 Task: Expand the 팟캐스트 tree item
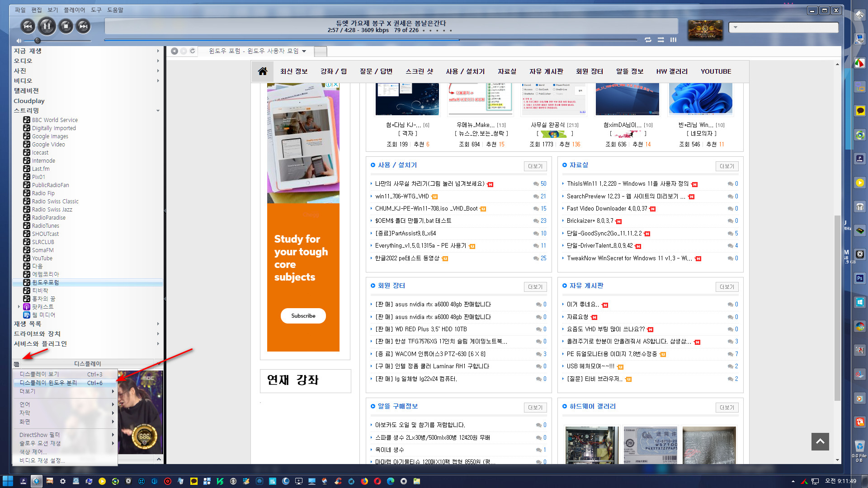click(19, 307)
